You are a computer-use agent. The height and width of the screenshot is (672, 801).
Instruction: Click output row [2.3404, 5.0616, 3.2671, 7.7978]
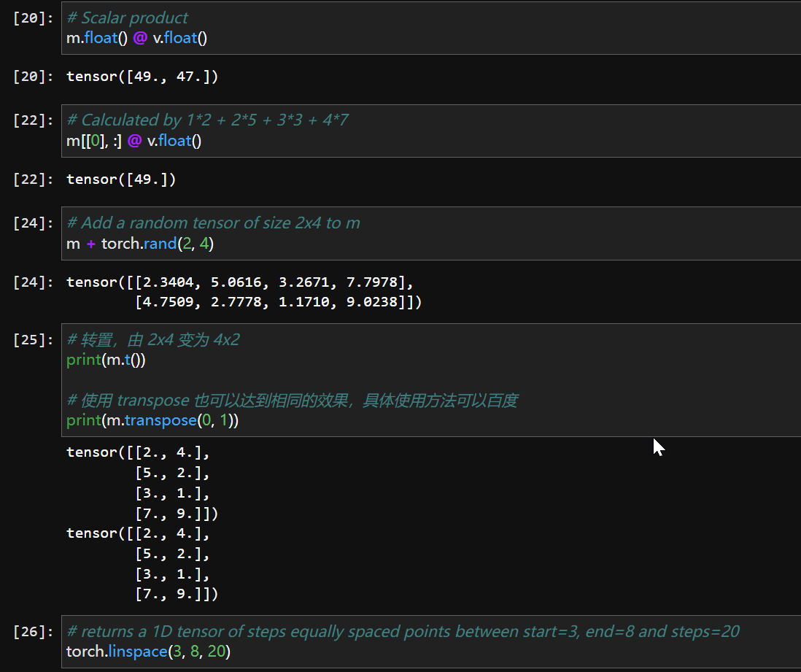tap(269, 282)
